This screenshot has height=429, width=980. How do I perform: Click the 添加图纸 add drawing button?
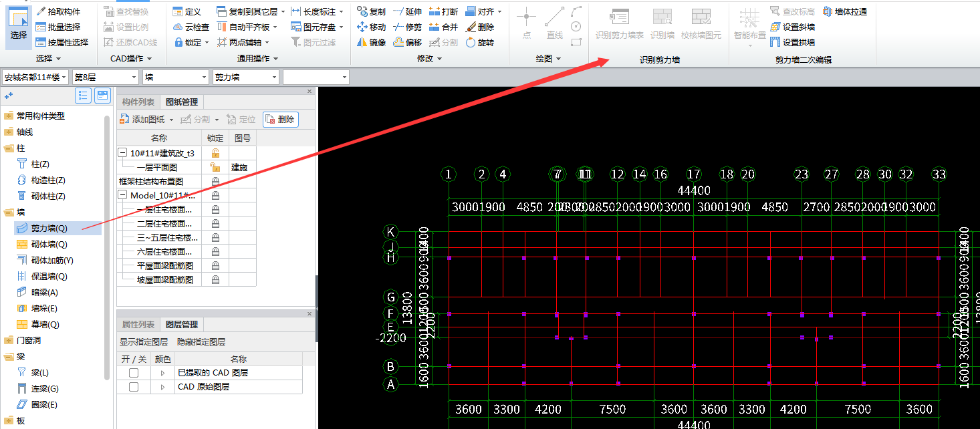[x=146, y=120]
